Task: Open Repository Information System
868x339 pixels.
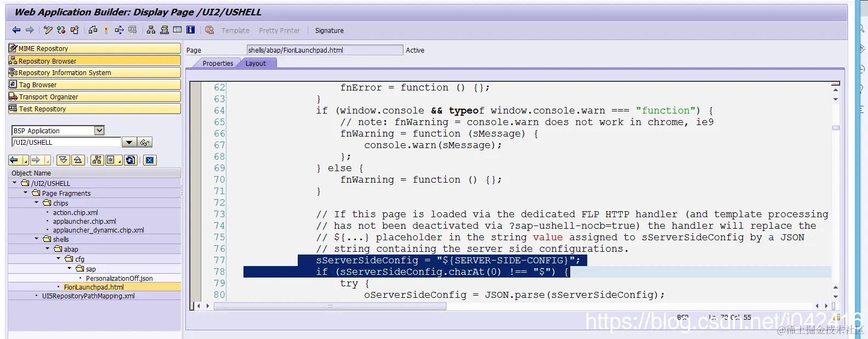Action: 94,73
